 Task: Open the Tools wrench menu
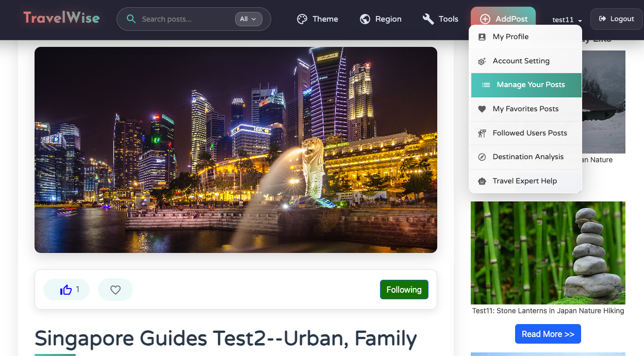(440, 19)
